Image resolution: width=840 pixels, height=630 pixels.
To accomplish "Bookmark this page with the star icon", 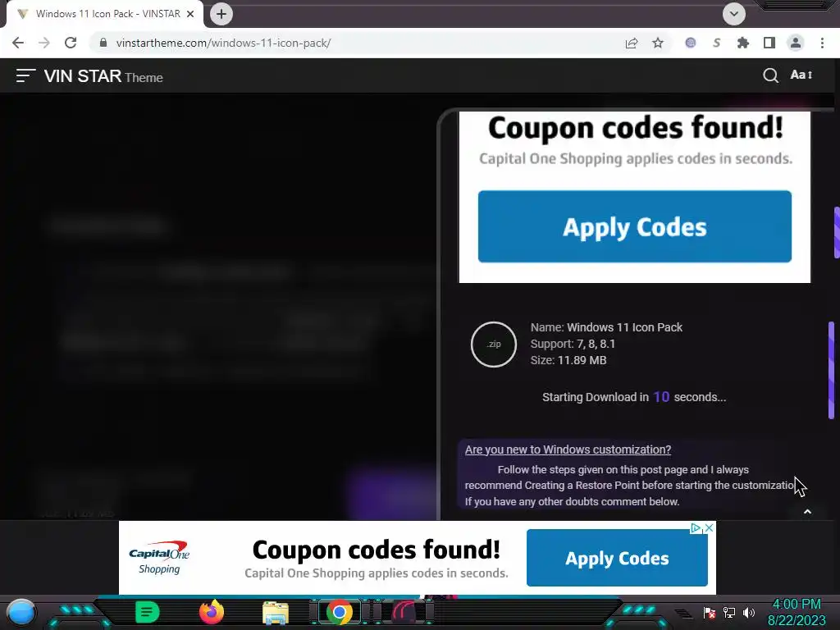I will point(658,43).
